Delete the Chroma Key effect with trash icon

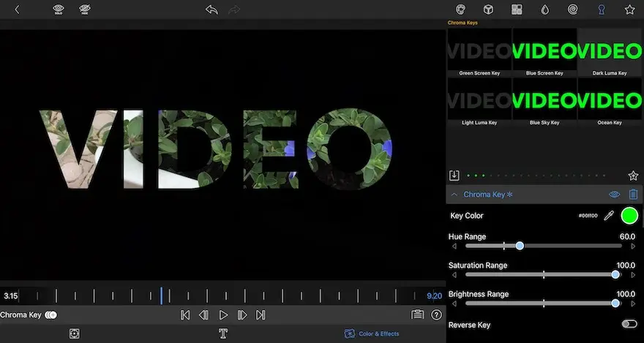[633, 195]
